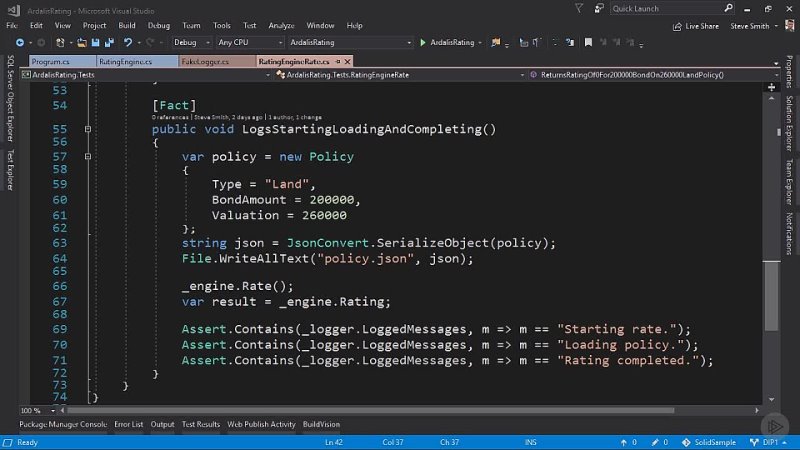
Task: Open the Solution Explorer side tab
Action: 789,123
